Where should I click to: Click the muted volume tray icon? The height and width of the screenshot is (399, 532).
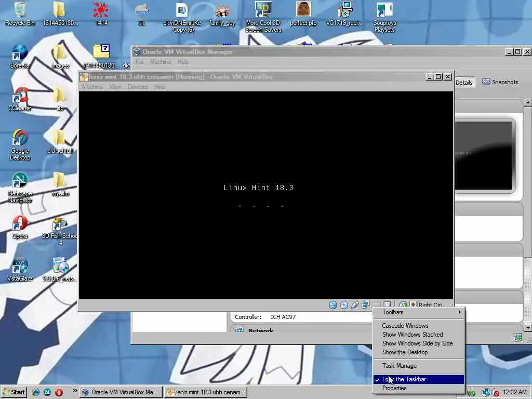coord(495,393)
